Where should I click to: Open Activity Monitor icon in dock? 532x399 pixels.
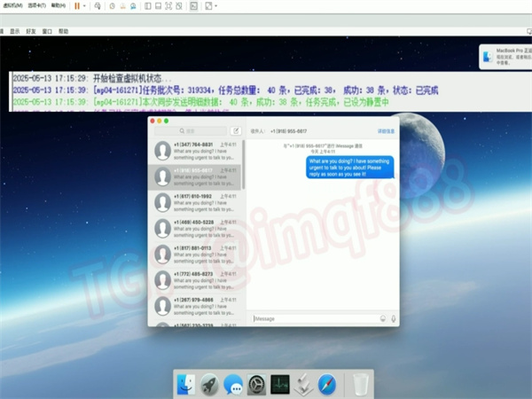point(281,384)
